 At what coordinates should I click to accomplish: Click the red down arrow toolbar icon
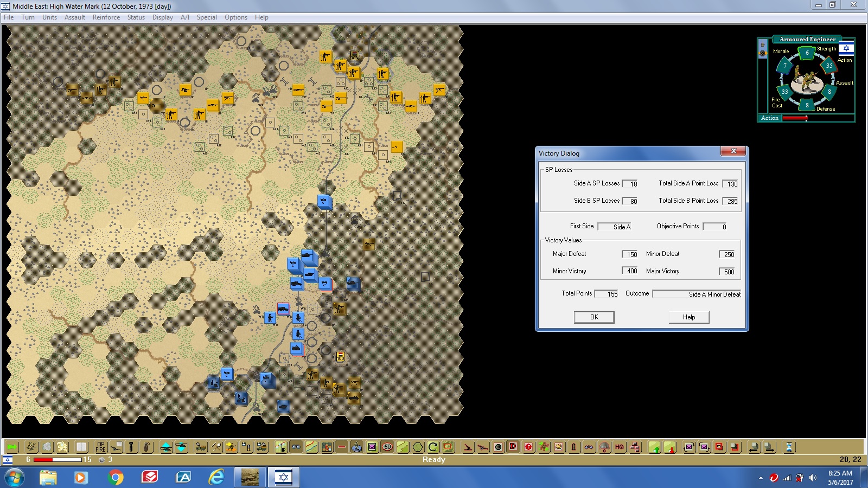click(x=670, y=447)
